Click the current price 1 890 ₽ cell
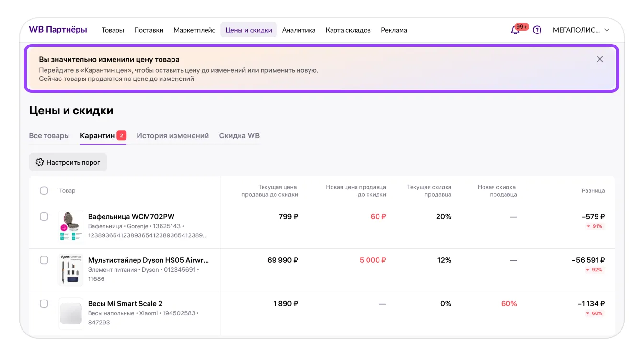This screenshot has height=356, width=644. [286, 304]
